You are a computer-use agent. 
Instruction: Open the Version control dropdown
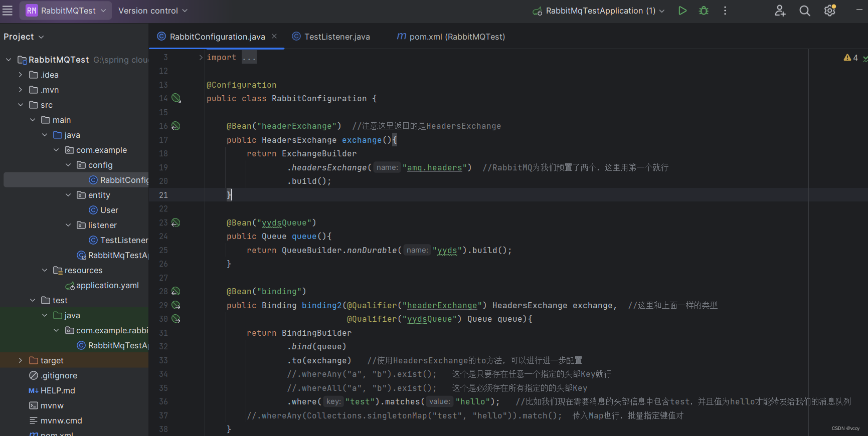pyautogui.click(x=152, y=11)
